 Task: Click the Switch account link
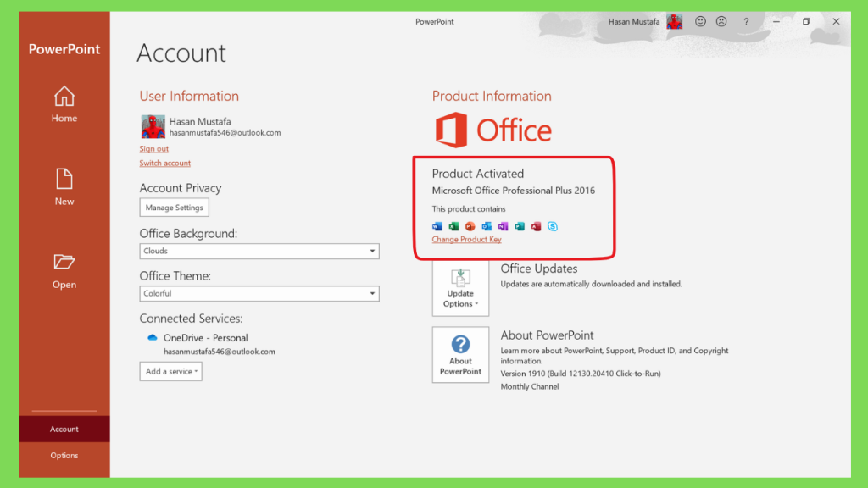coord(165,164)
